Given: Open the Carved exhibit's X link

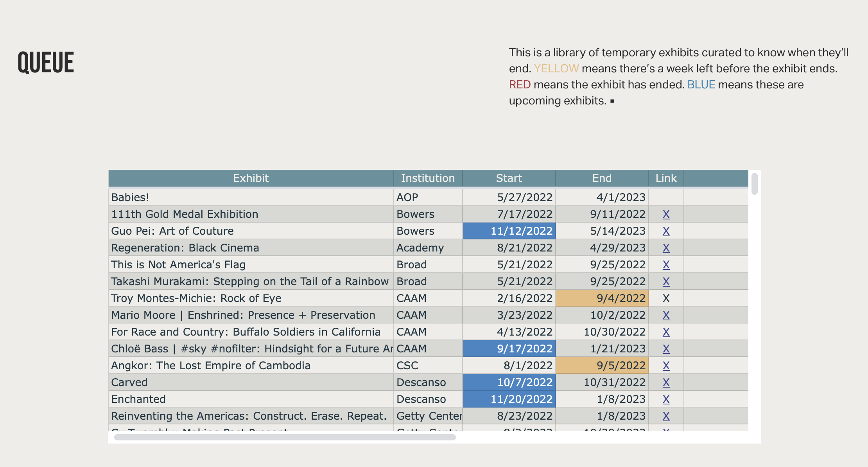Looking at the screenshot, I should tap(666, 383).
